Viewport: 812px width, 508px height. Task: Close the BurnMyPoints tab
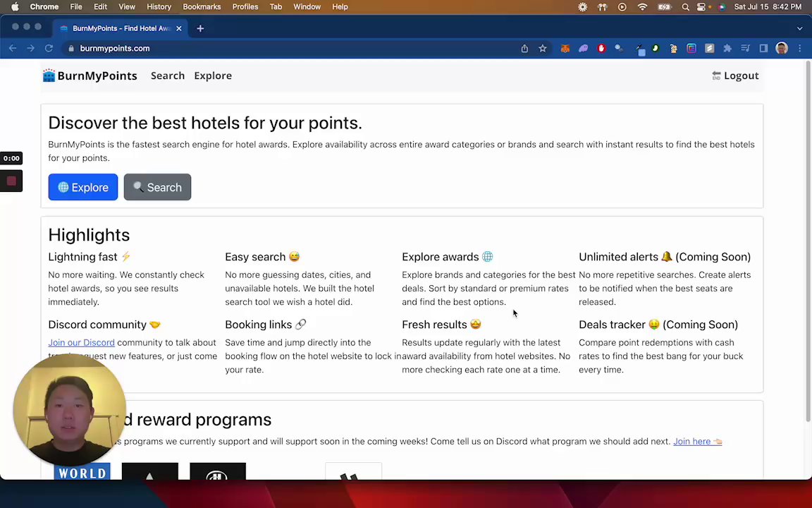[x=178, y=28]
